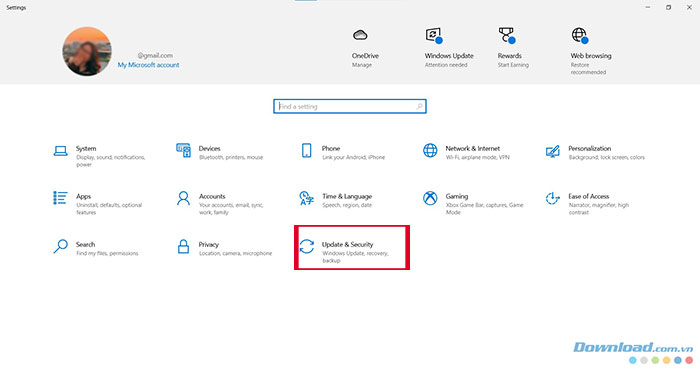Open the System category title

(86, 149)
